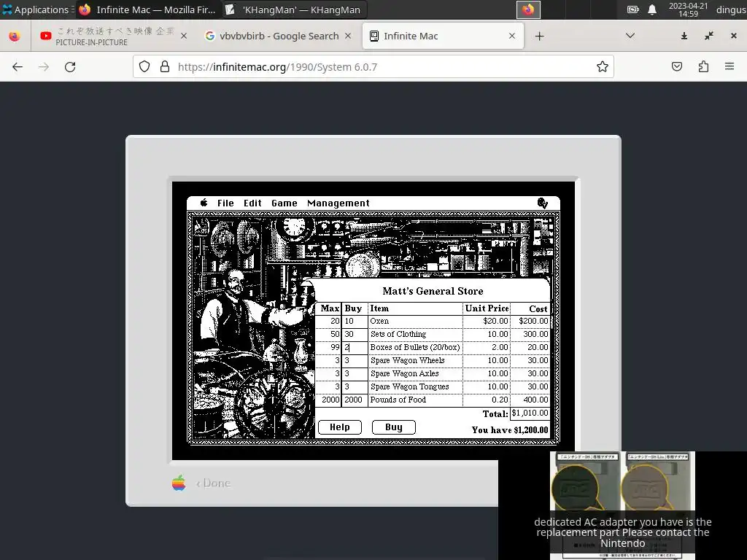This screenshot has width=747, height=560.
Task: Open the Downloads arrow icon in the tab bar
Action: coord(684,36)
